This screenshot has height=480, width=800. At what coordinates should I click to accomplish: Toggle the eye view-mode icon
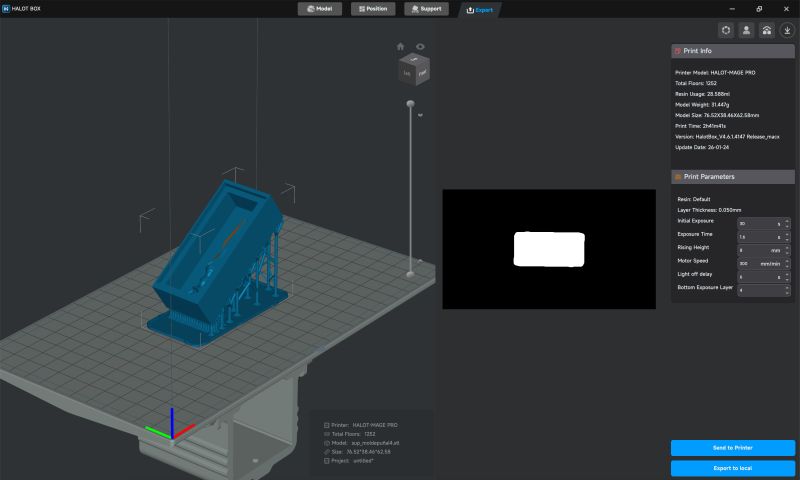pyautogui.click(x=420, y=46)
